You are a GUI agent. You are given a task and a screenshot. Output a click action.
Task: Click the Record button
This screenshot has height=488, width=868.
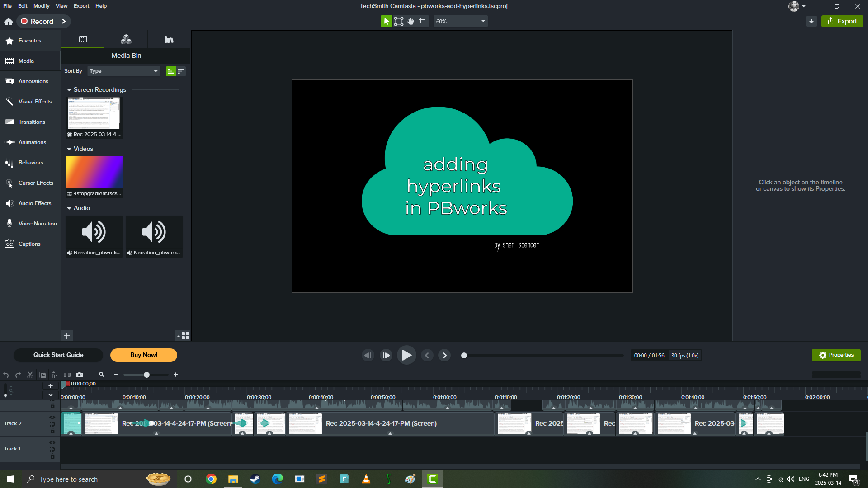(37, 21)
